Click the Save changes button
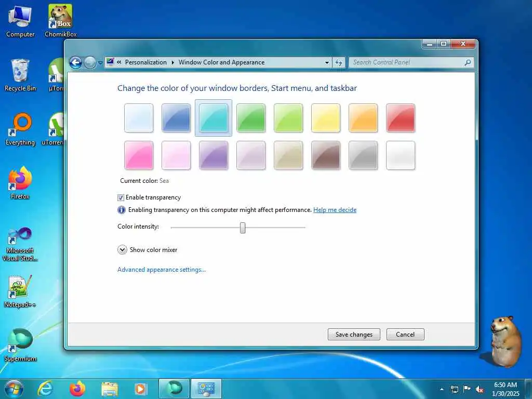This screenshot has width=532, height=399. [354, 334]
